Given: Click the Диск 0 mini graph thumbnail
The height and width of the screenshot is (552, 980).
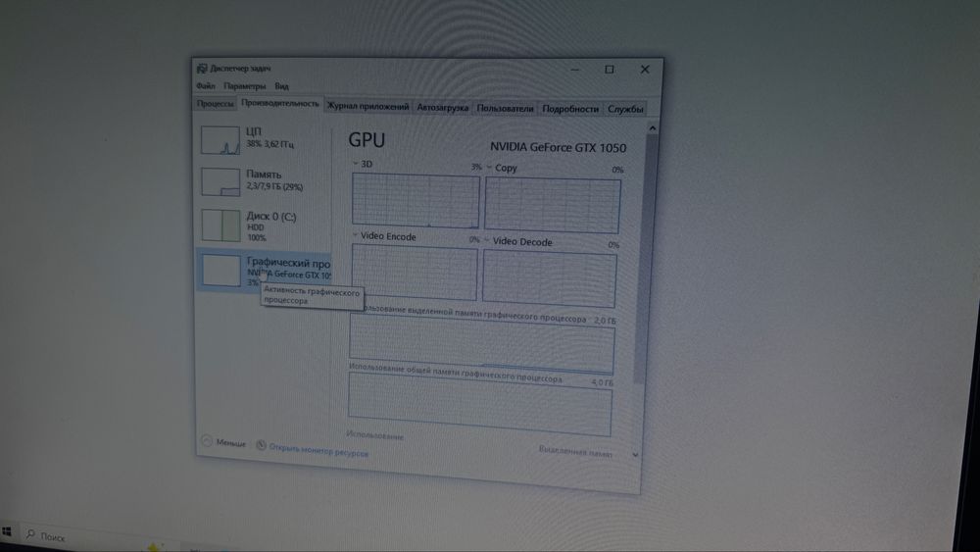Looking at the screenshot, I should (x=220, y=226).
